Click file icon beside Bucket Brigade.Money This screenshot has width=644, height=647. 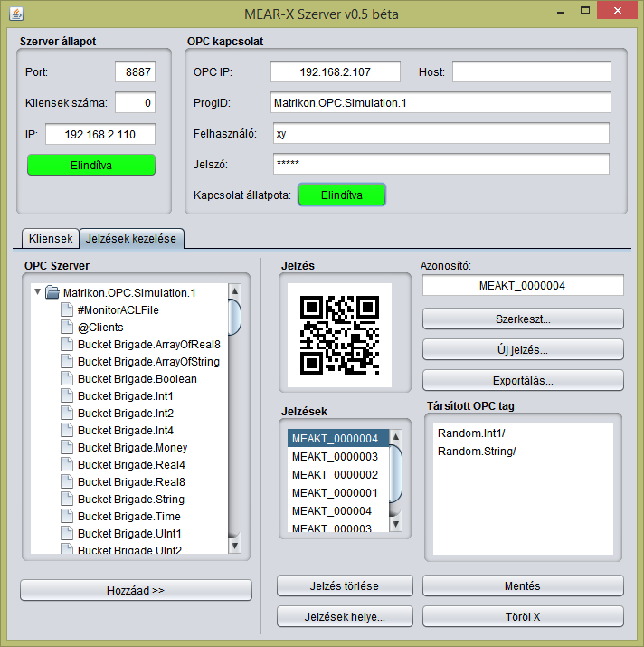pyautogui.click(x=67, y=447)
